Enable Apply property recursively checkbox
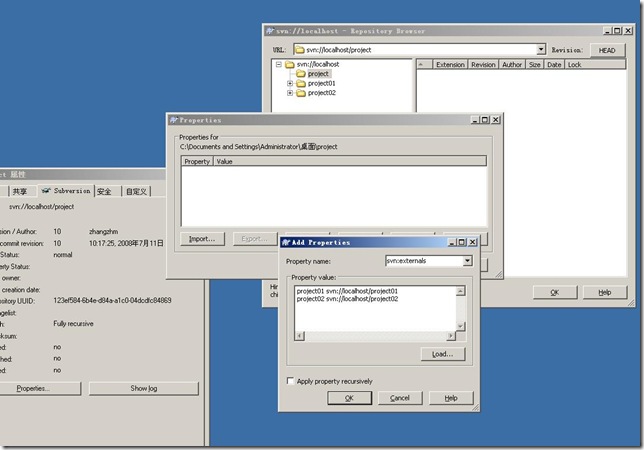The height and width of the screenshot is (450, 644). [291, 381]
